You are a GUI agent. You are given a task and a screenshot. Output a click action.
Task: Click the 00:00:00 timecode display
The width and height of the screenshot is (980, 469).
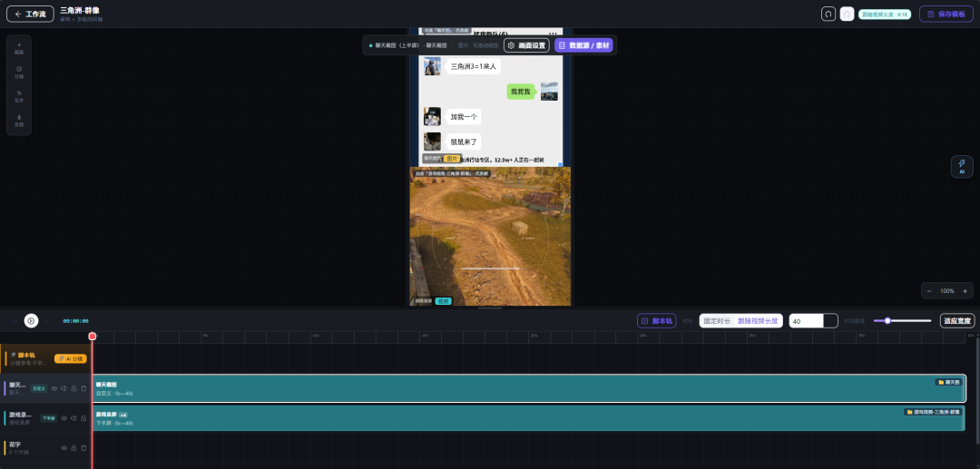coord(75,321)
